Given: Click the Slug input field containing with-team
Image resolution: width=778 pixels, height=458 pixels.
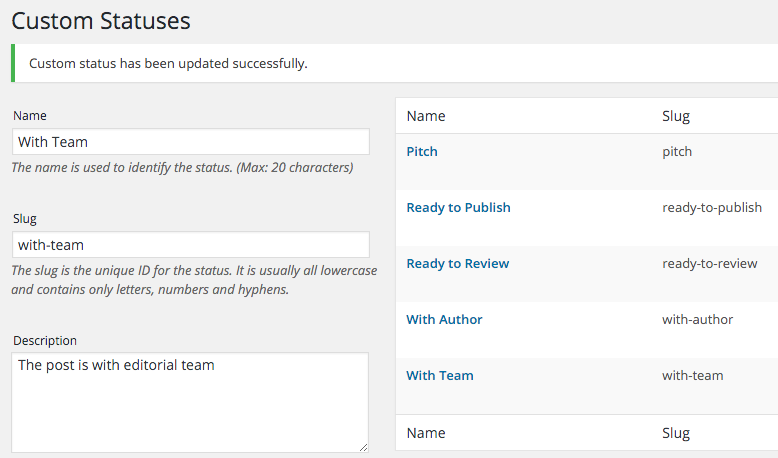Looking at the screenshot, I should click(191, 245).
